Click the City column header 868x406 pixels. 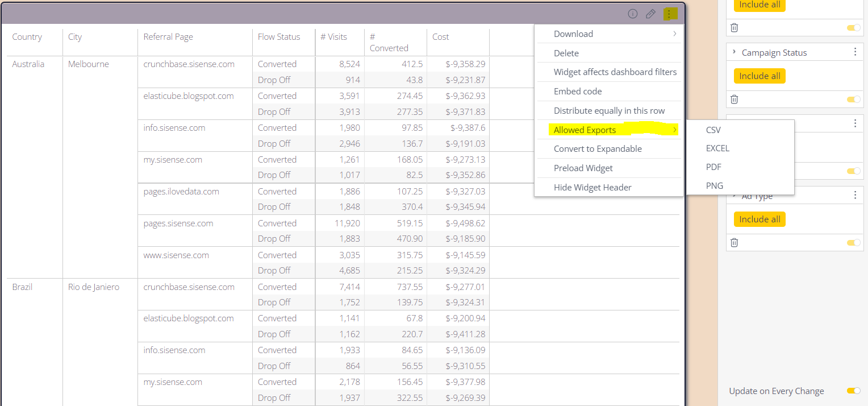75,36
